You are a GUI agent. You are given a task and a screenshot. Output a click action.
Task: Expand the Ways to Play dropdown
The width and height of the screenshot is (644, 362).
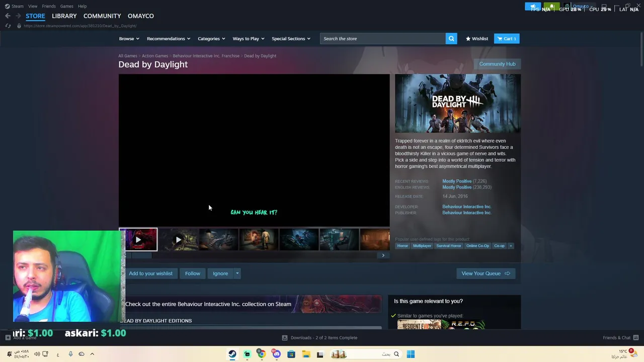click(x=249, y=39)
